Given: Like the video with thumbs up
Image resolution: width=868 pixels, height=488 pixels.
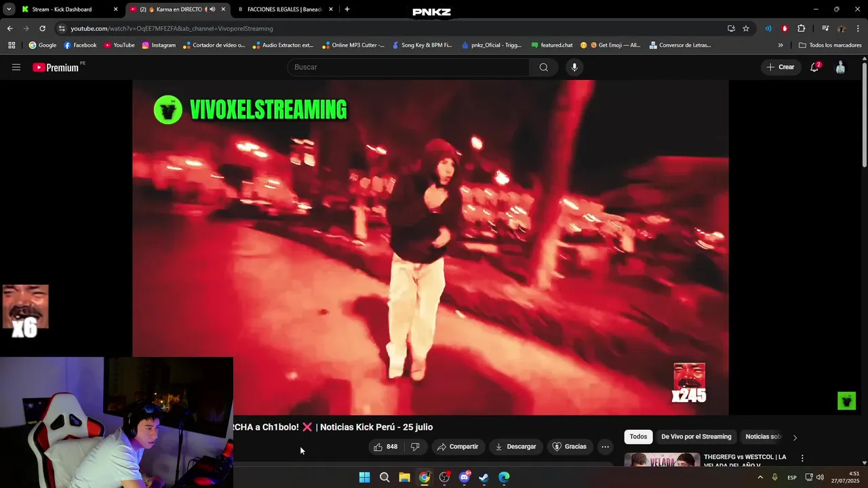Looking at the screenshot, I should (x=385, y=447).
